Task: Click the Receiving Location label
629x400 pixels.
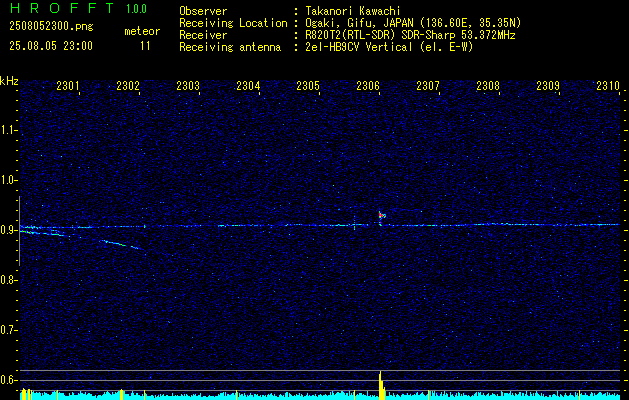Action: pyautogui.click(x=233, y=23)
